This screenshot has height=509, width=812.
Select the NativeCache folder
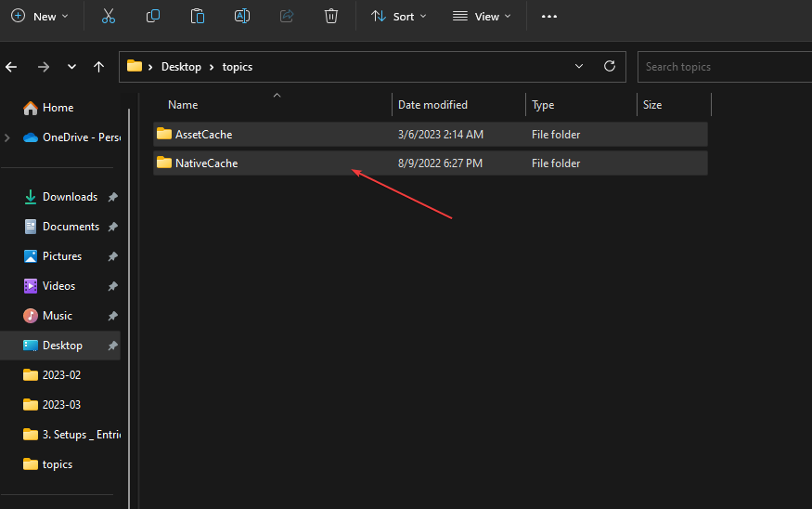tap(431, 163)
